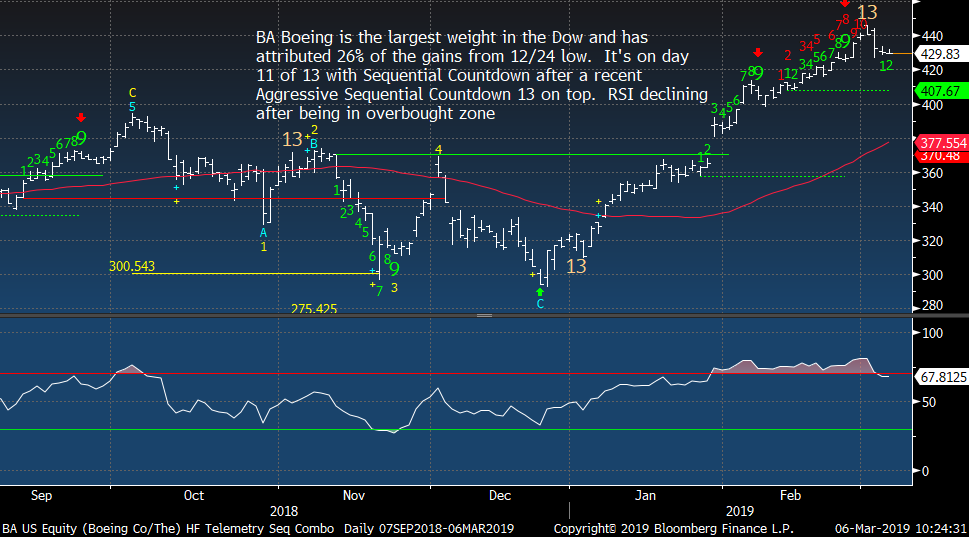The width and height of the screenshot is (969, 537).
Task: Click the 429.83 last price label
Action: (x=940, y=54)
